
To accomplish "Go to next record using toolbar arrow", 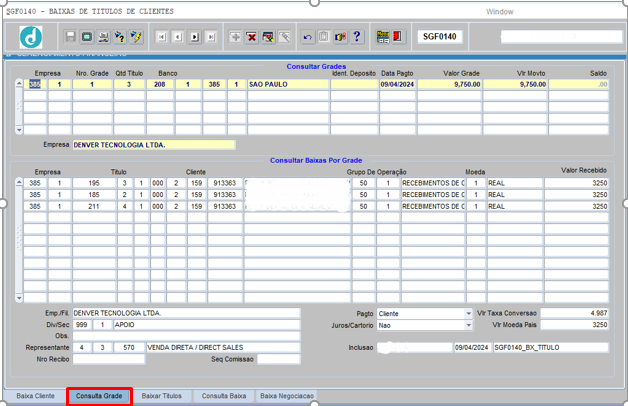I will tap(194, 37).
